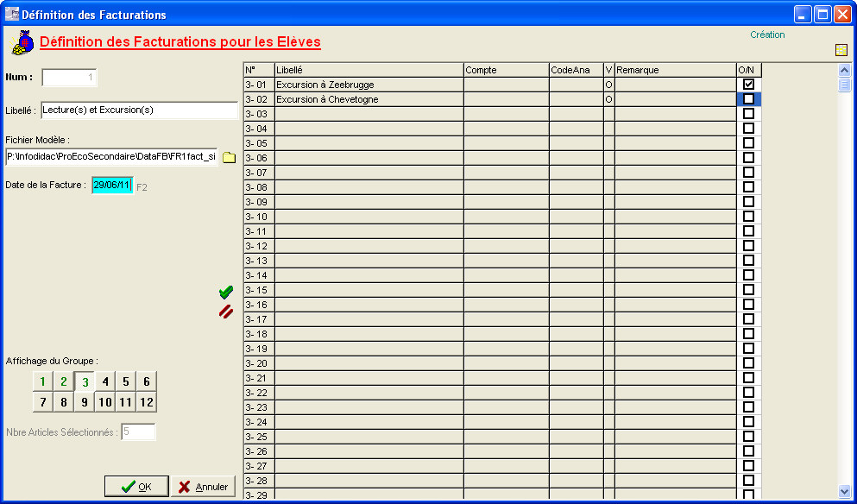857x504 pixels.
Task: Click the red double-slash deselect icon
Action: click(x=226, y=312)
